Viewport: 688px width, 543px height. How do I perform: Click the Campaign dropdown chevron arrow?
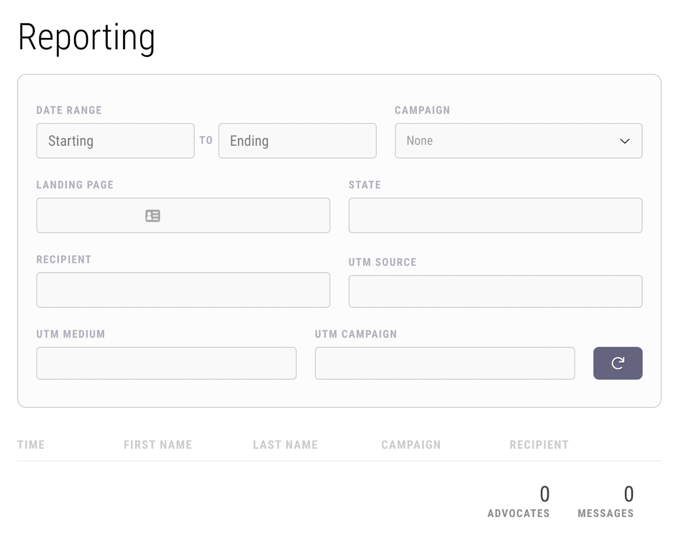click(625, 141)
